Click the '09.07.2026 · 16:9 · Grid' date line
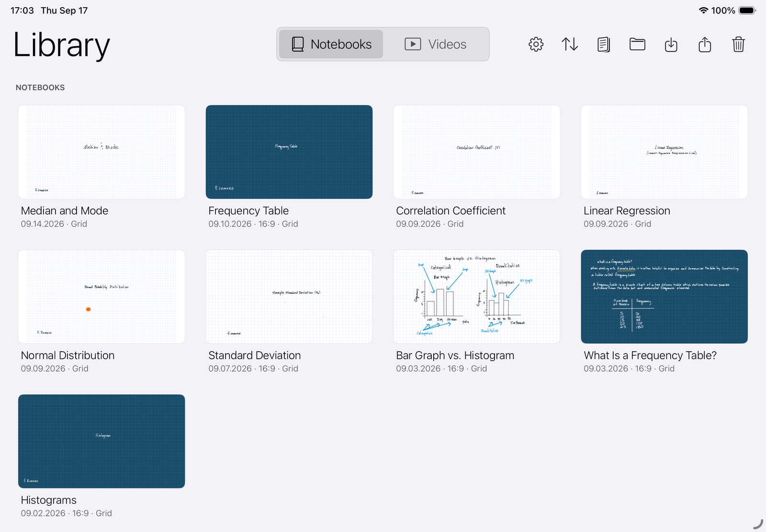 (253, 368)
